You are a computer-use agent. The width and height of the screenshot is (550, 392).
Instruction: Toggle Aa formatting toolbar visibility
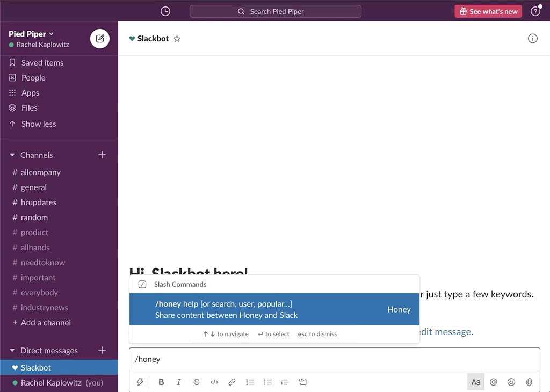click(476, 382)
